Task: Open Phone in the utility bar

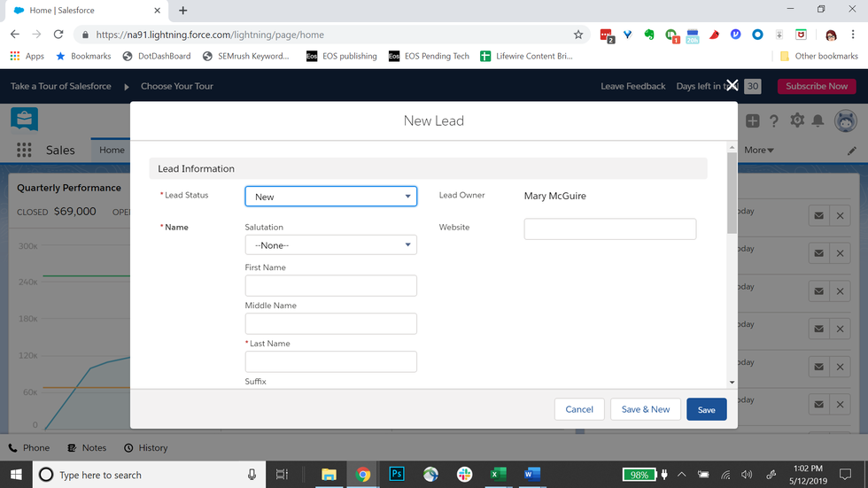Action: 28,448
